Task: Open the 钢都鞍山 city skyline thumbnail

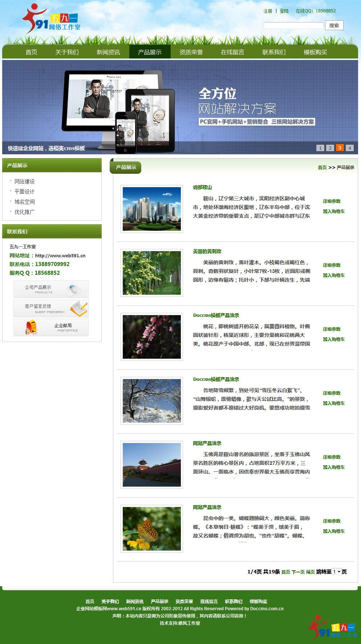Action: [152, 209]
